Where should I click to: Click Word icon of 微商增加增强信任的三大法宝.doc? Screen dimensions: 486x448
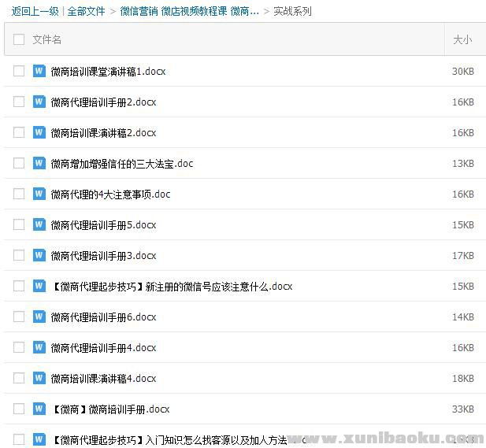(39, 163)
